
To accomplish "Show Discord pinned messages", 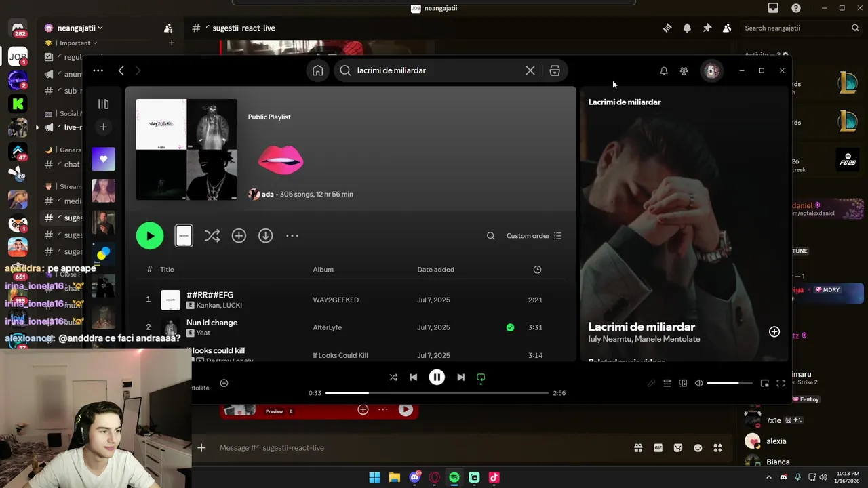I will [707, 28].
